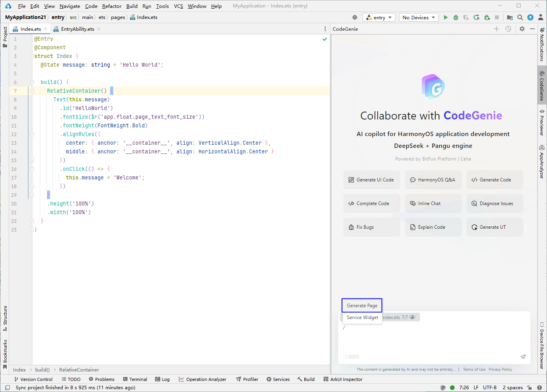The height and width of the screenshot is (392, 547).
Task: Collapse onClick fold marker line 16
Action: click(32, 169)
